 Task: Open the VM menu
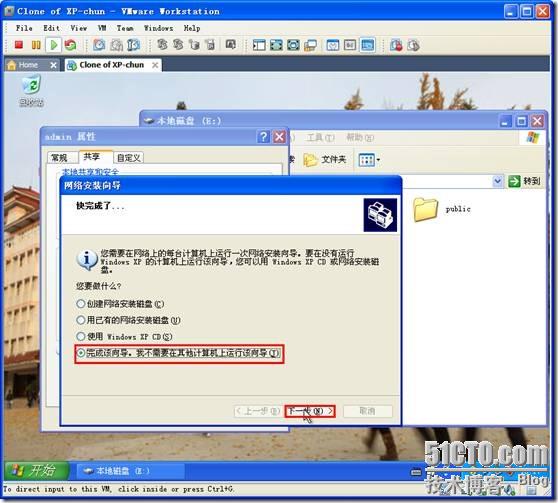(102, 28)
